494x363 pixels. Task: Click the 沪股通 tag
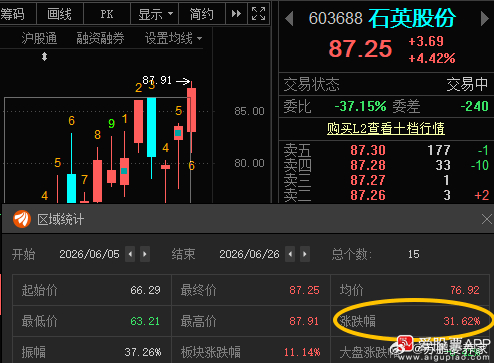[x=39, y=39]
